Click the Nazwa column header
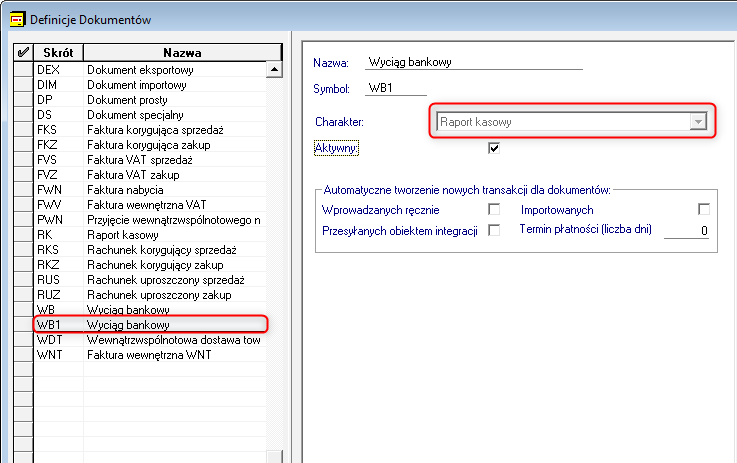 tap(182, 53)
